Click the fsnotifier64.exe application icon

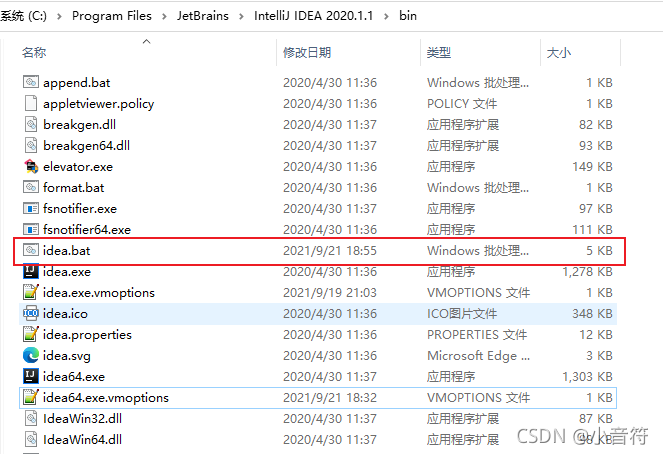point(30,230)
